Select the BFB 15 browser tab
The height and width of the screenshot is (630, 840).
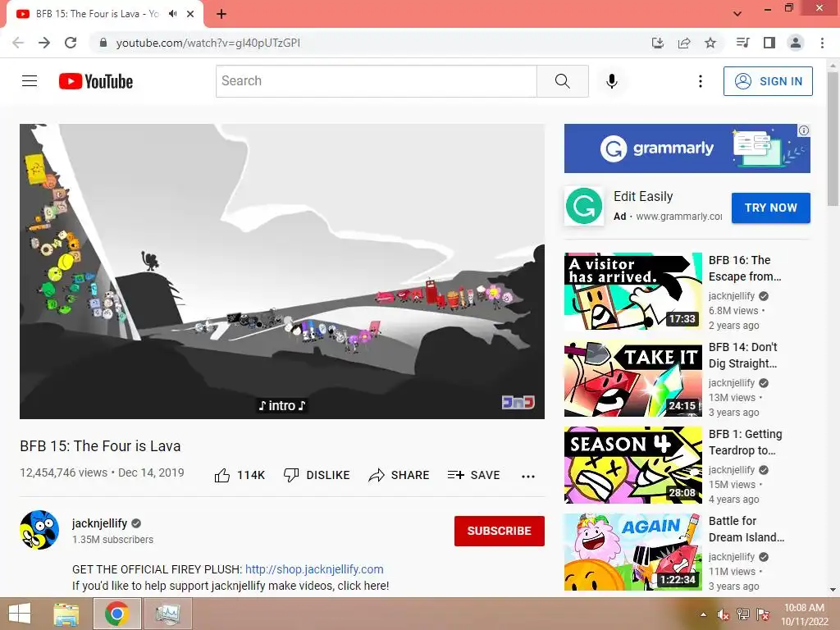104,14
